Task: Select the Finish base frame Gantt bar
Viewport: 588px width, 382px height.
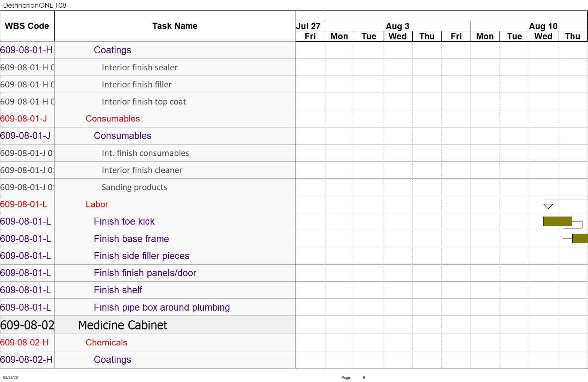Action: (x=580, y=238)
